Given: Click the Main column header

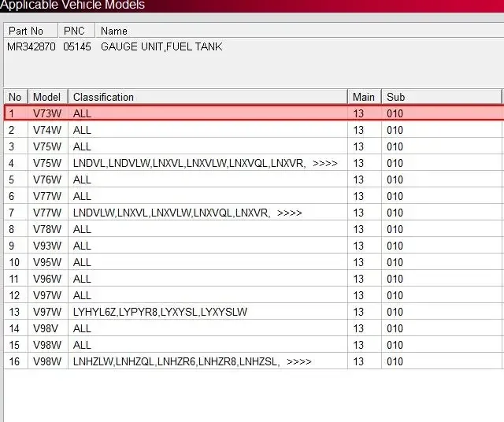Looking at the screenshot, I should tap(364, 97).
